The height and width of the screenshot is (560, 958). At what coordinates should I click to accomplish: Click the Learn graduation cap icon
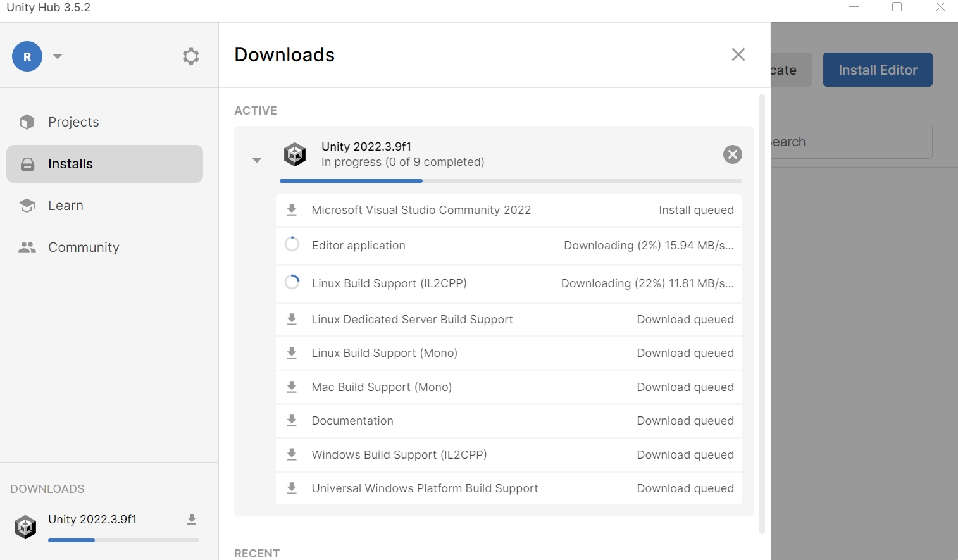point(27,206)
